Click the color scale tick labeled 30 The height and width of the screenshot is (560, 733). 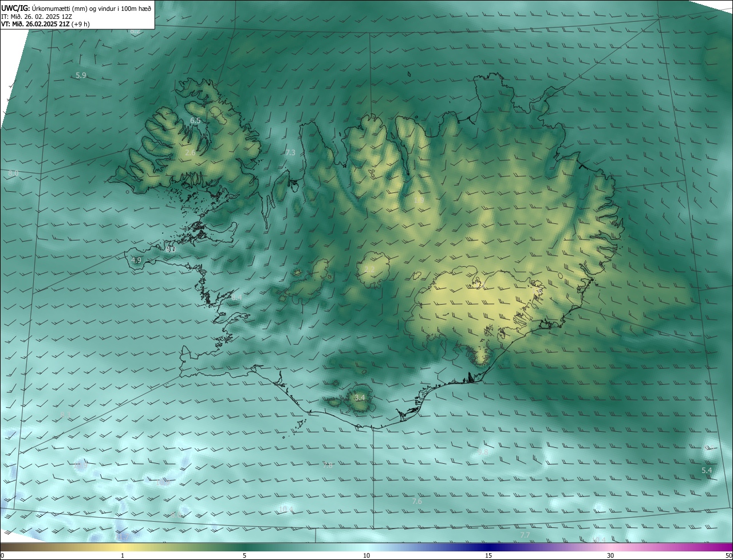pos(610,555)
